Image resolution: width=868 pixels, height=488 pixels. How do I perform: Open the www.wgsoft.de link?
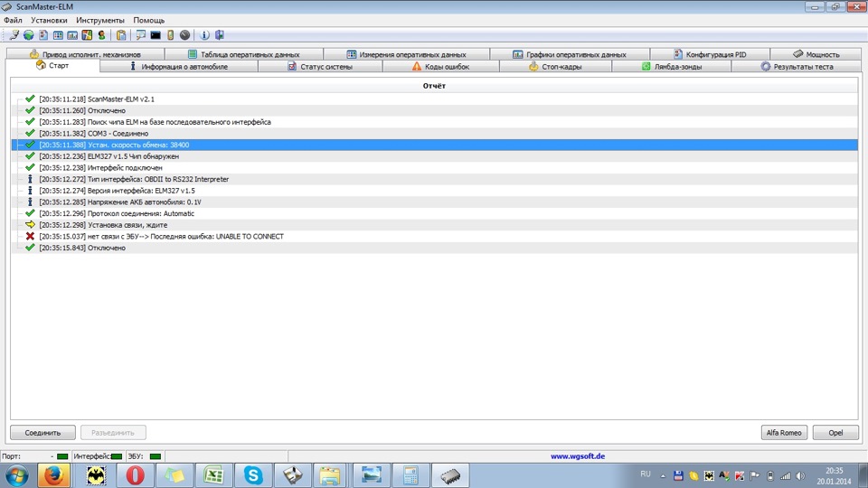point(578,455)
